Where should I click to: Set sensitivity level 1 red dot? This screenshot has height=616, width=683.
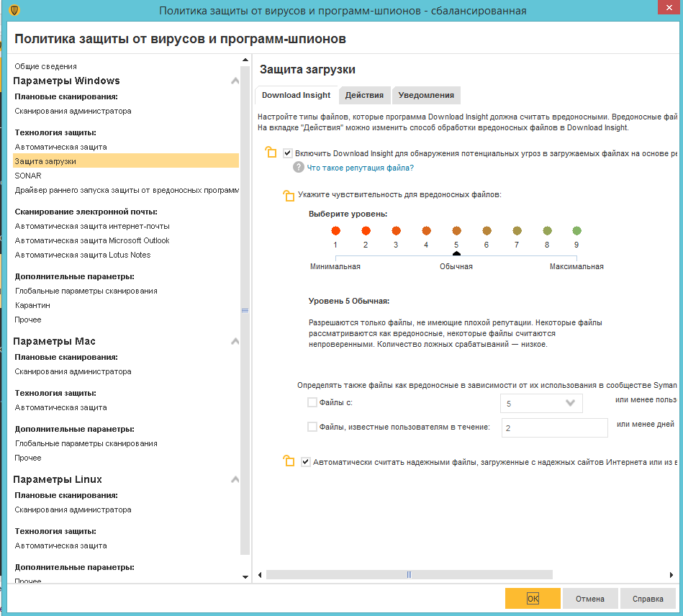tap(335, 230)
